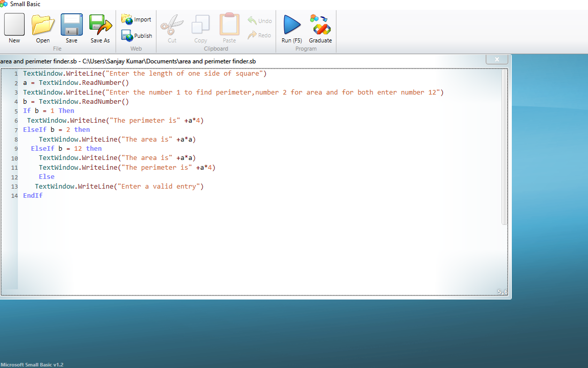Publish the program online
Image resolution: width=588 pixels, height=368 pixels.
tap(136, 36)
